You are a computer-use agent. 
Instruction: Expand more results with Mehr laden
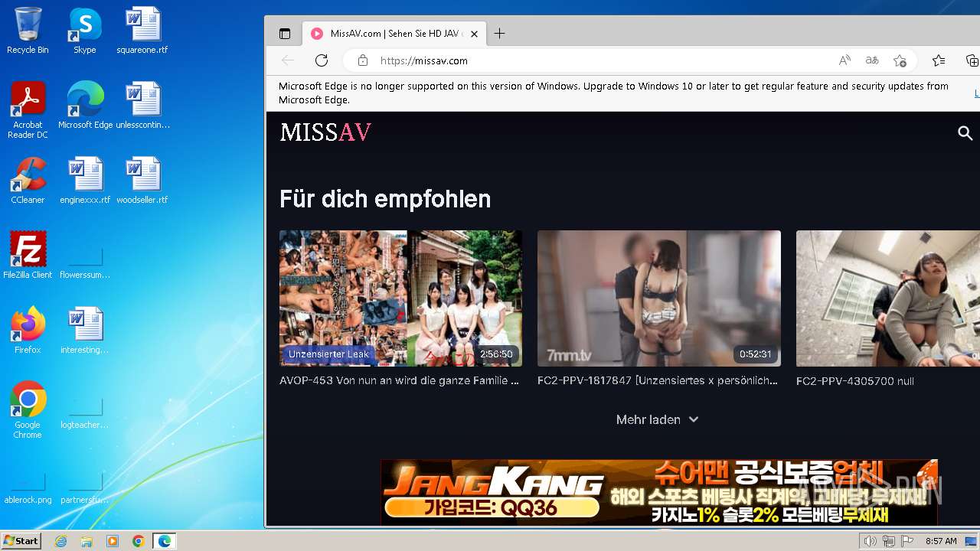click(x=658, y=419)
